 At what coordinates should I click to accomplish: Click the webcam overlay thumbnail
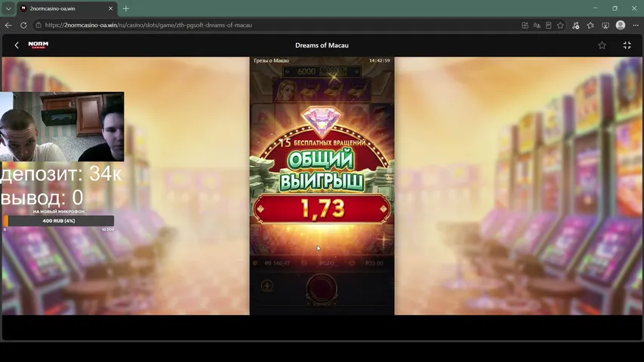(x=62, y=127)
